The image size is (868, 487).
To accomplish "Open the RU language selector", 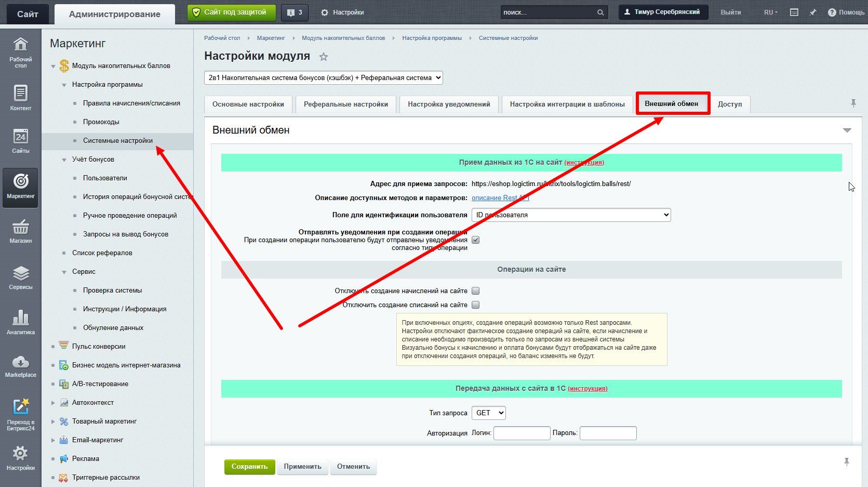I will point(771,12).
